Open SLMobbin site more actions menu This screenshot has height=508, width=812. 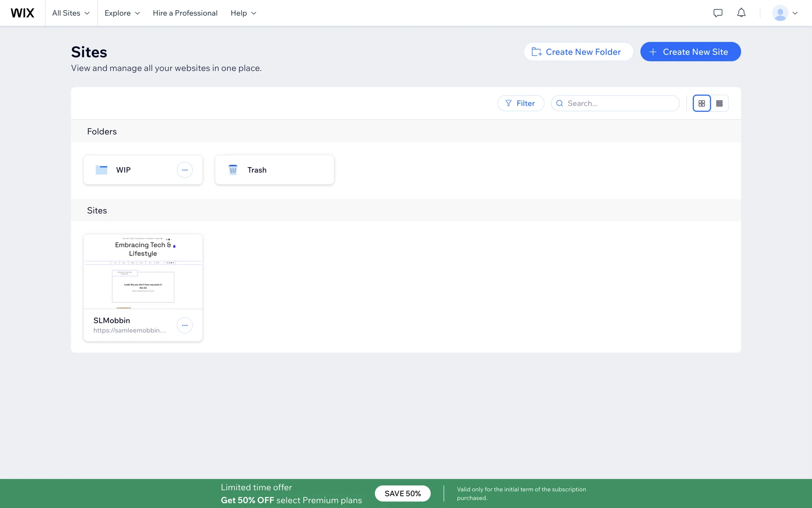[x=184, y=325]
